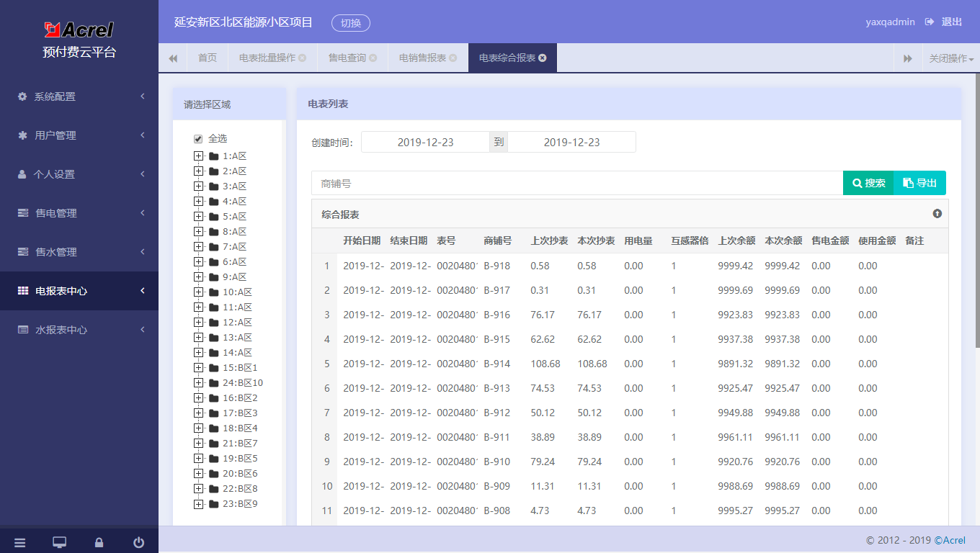Open the 关闭操作 dropdown
The height and width of the screenshot is (553, 980).
tap(951, 58)
